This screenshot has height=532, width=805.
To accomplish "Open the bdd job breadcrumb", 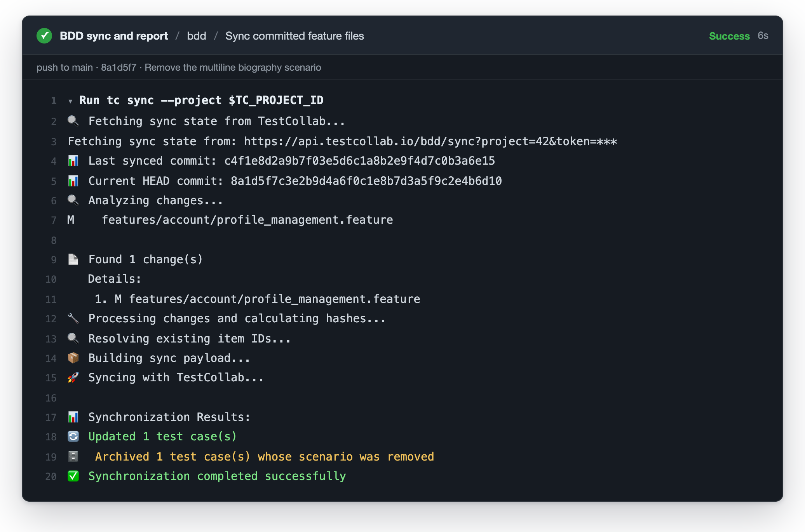I will 197,36.
